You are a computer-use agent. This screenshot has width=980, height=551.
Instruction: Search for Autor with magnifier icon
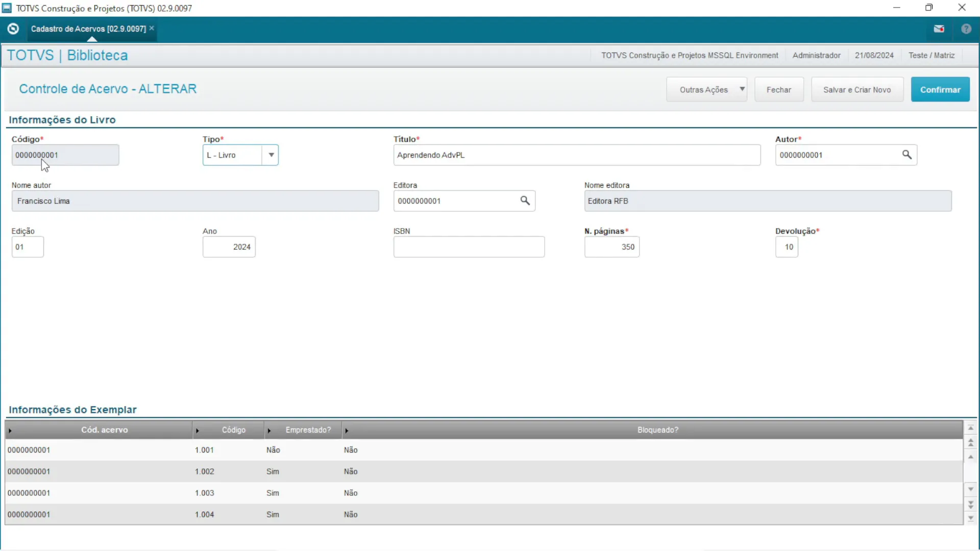pos(906,155)
